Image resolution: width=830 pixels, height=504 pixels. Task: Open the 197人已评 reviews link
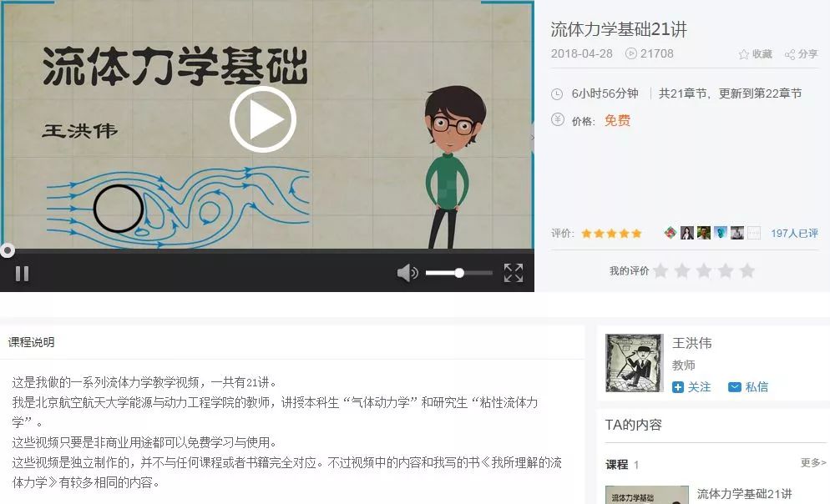click(x=794, y=234)
